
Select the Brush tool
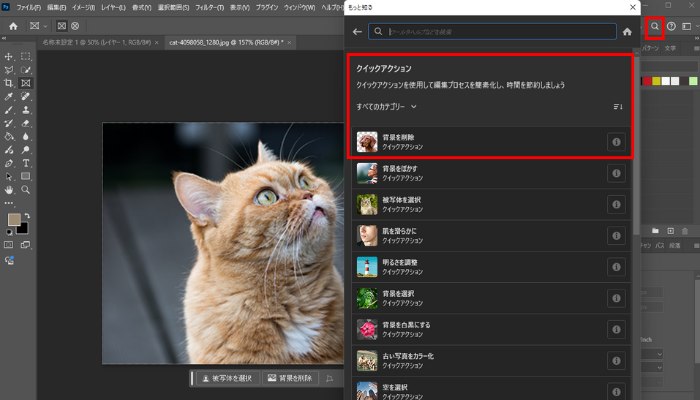click(8, 110)
